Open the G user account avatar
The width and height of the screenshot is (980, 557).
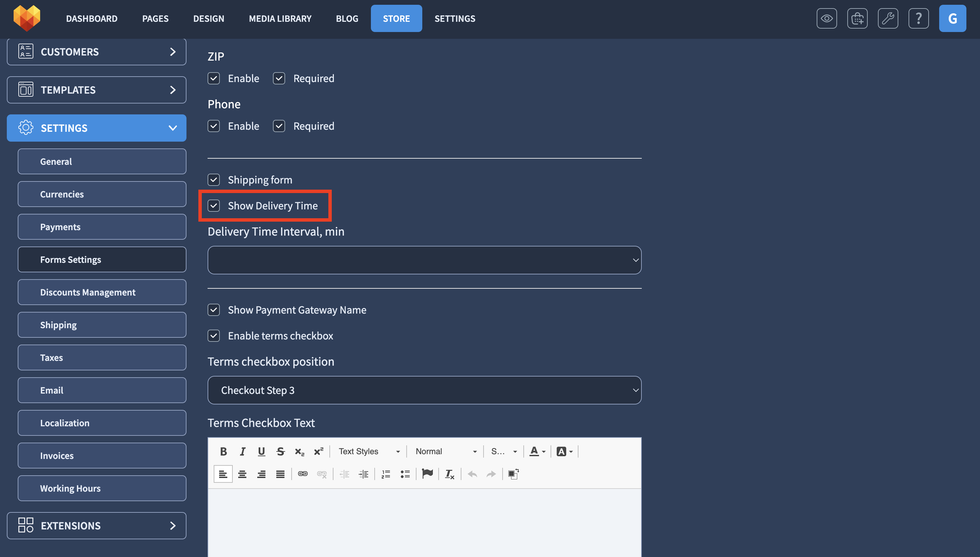point(952,18)
